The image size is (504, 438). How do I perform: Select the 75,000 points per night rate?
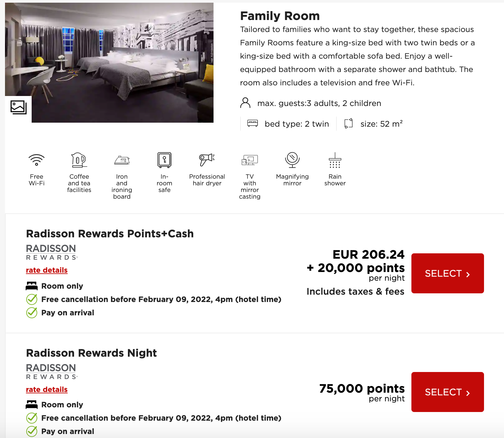pos(447,392)
